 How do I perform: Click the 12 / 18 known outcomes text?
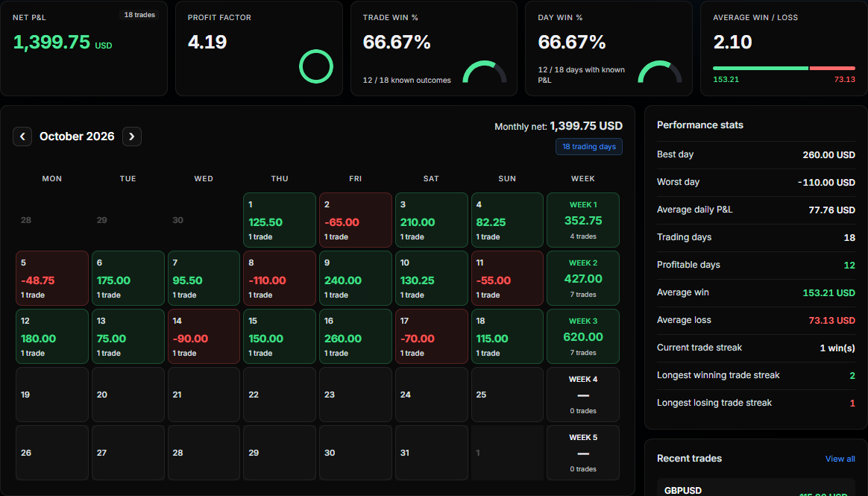pyautogui.click(x=407, y=81)
